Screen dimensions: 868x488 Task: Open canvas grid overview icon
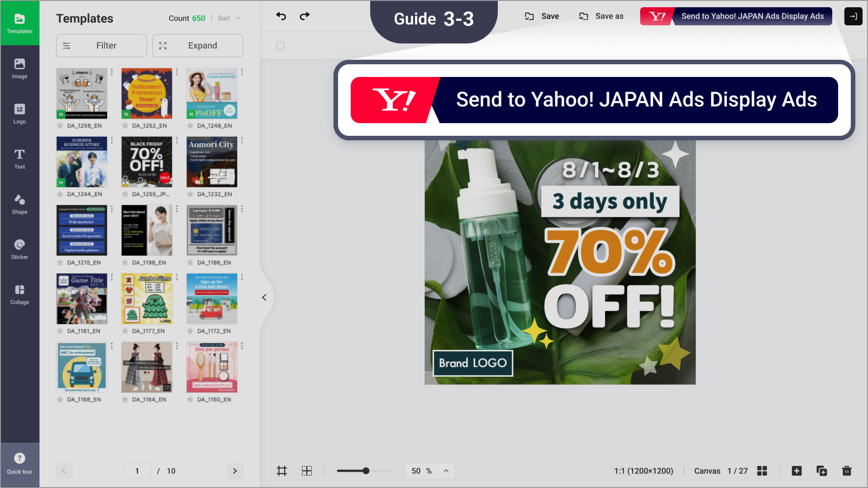[762, 471]
